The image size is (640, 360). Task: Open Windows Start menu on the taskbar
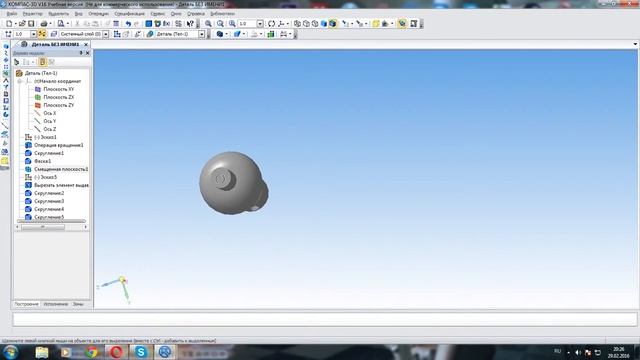[10, 351]
